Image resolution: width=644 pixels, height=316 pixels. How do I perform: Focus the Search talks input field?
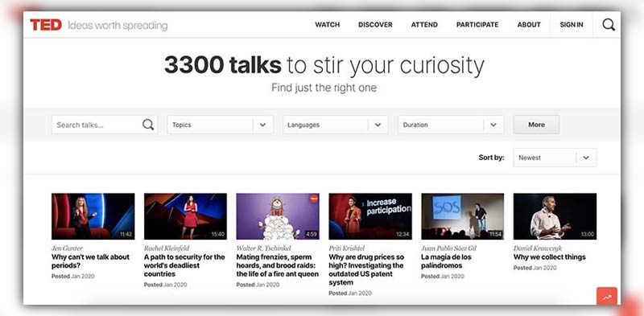coord(105,125)
